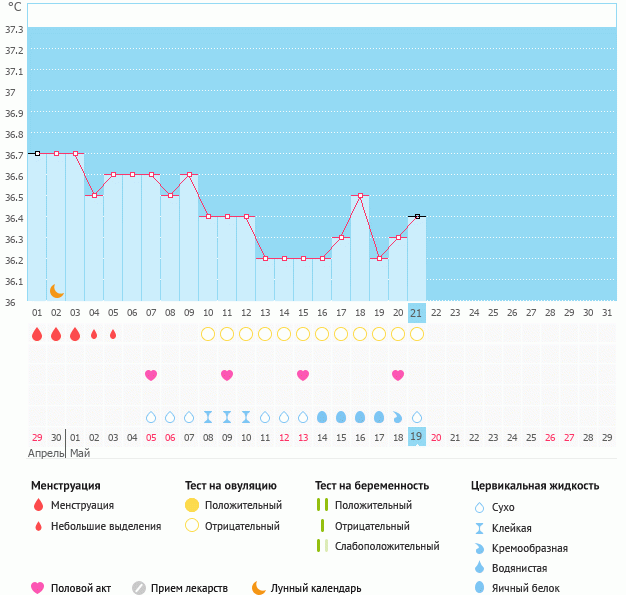Viewport: 626px width, 595px height.
Task: Click the menstruation drop on day 01
Action: pos(37,334)
